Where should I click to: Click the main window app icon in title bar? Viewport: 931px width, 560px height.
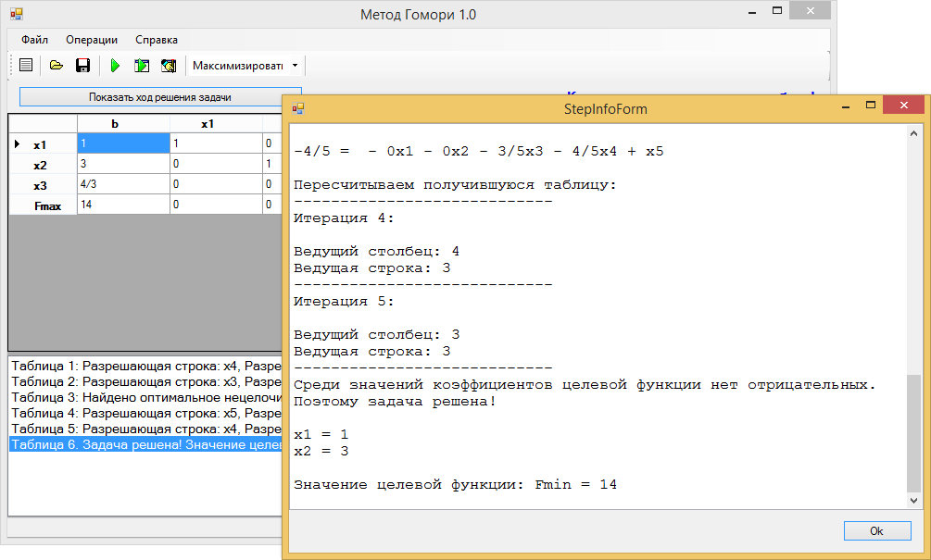click(x=17, y=14)
